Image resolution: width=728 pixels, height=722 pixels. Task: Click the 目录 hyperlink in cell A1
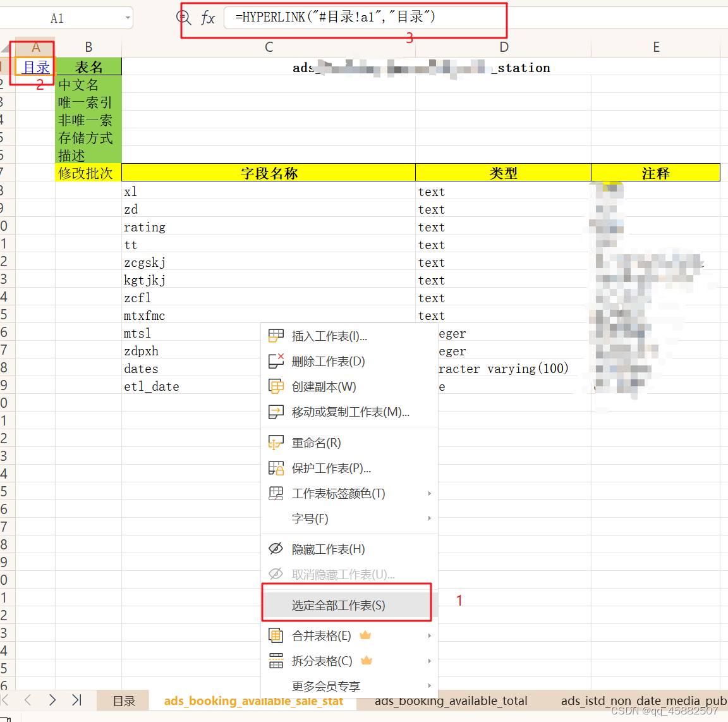pos(35,66)
